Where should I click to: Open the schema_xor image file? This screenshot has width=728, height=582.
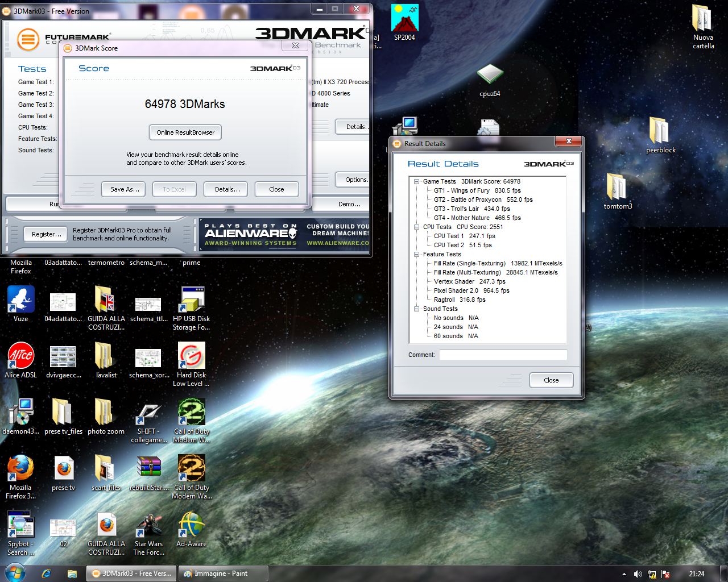(x=148, y=364)
